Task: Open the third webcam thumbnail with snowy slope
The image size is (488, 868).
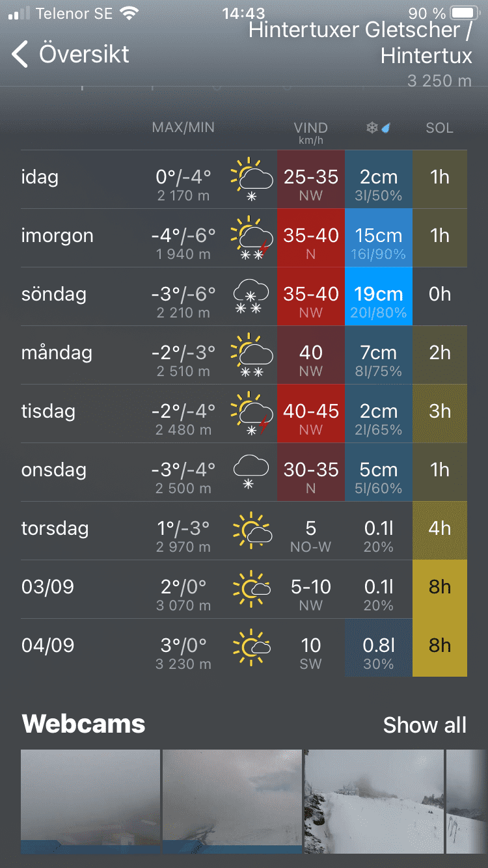Action: (373, 802)
